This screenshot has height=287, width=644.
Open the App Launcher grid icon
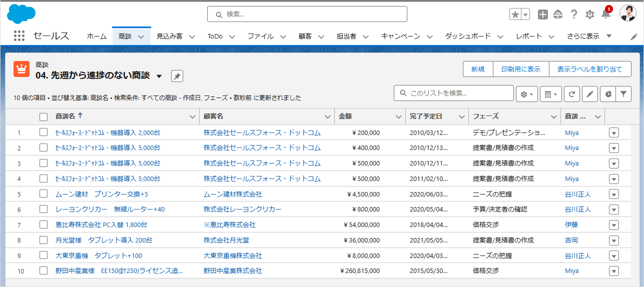click(19, 36)
